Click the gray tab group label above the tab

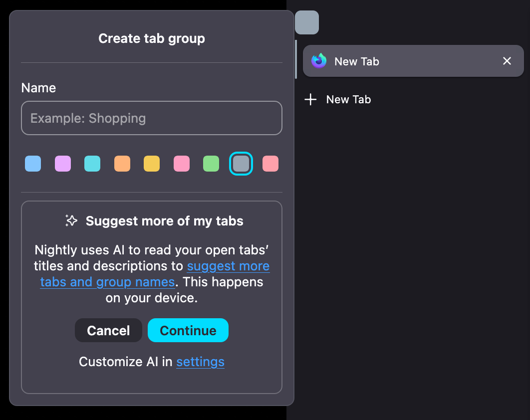[x=306, y=22]
